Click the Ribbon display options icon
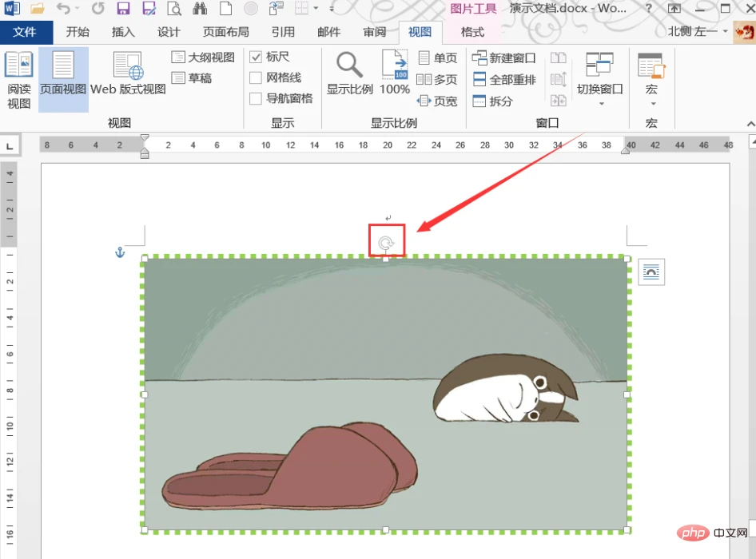756x559 pixels. (674, 8)
